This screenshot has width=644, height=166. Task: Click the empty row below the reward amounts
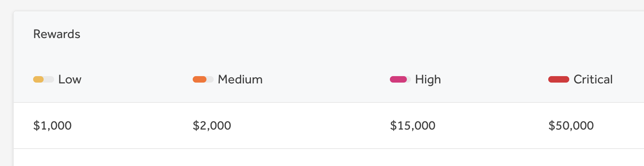coord(323,158)
